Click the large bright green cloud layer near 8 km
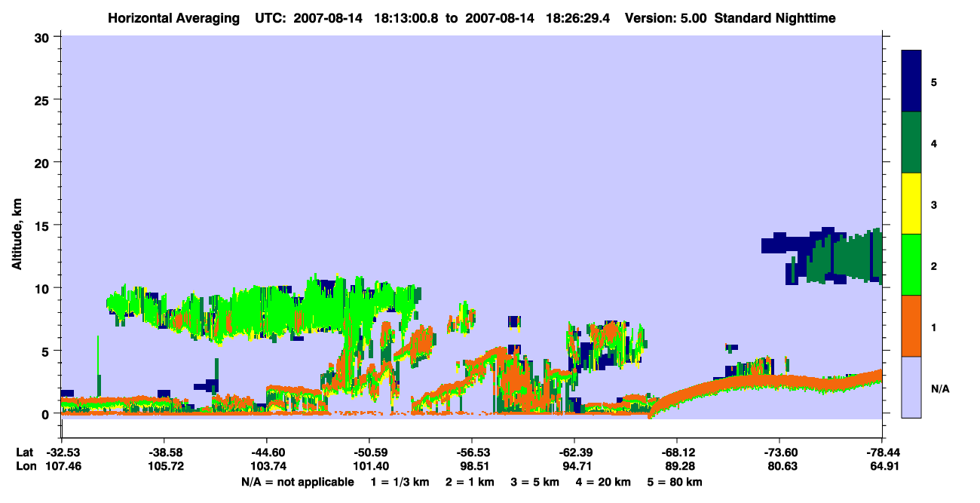The image size is (980, 503). (x=264, y=309)
